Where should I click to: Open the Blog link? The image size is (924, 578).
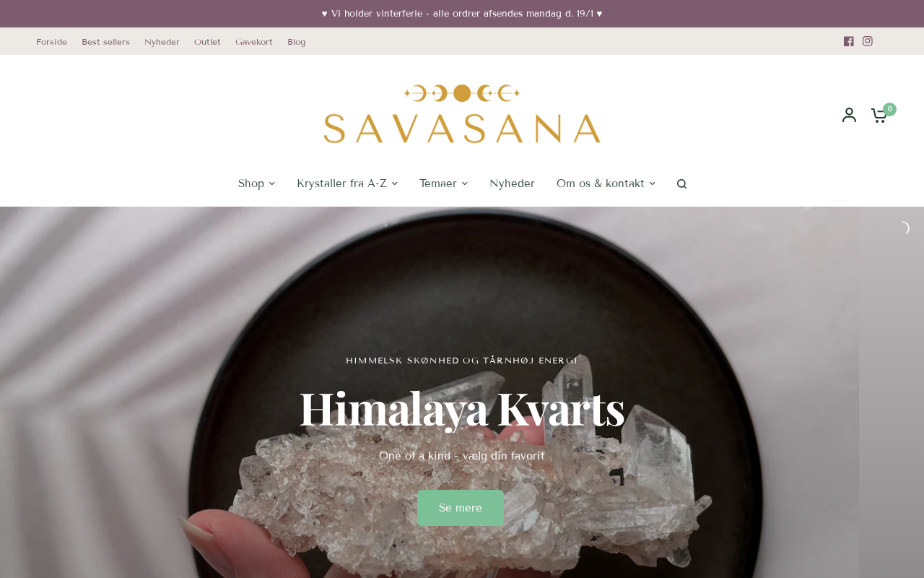pyautogui.click(x=296, y=42)
